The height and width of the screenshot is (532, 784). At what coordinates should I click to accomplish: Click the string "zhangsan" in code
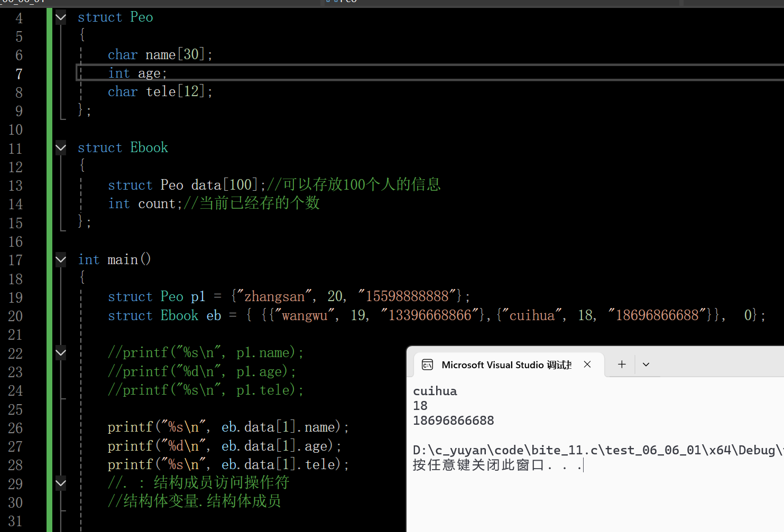274,296
